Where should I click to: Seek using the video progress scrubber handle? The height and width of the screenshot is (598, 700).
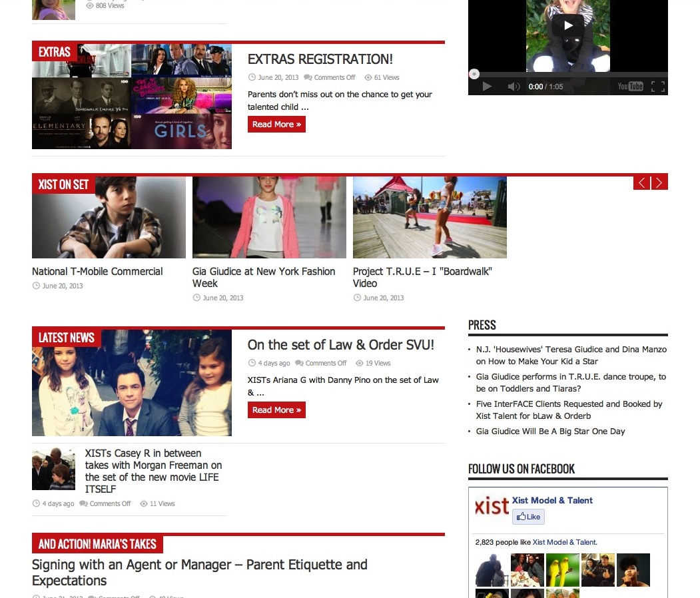tap(474, 74)
